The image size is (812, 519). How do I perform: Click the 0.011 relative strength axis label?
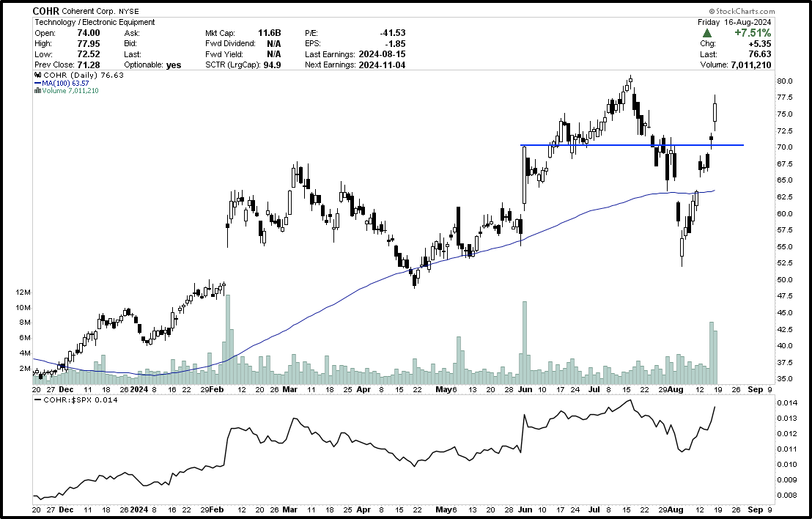coord(786,449)
